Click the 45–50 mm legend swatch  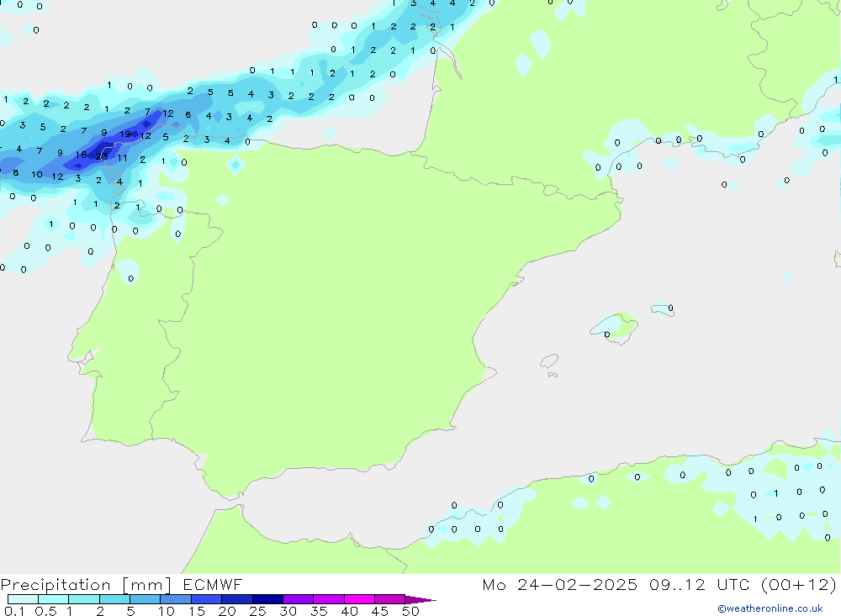[x=390, y=599]
